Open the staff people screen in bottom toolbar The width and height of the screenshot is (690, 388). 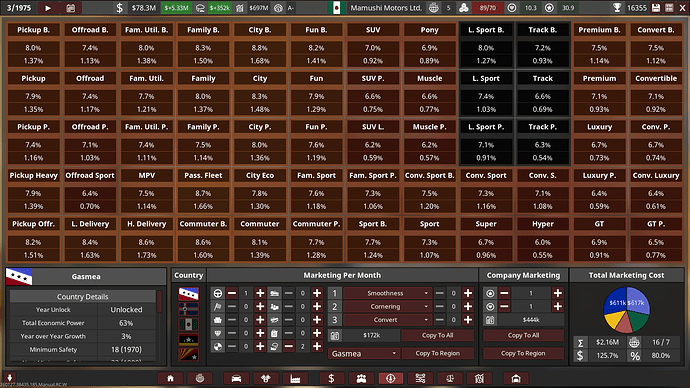pos(361,378)
